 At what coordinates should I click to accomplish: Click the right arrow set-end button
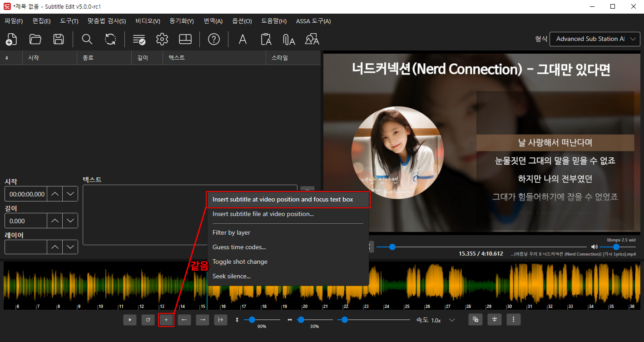(x=203, y=320)
